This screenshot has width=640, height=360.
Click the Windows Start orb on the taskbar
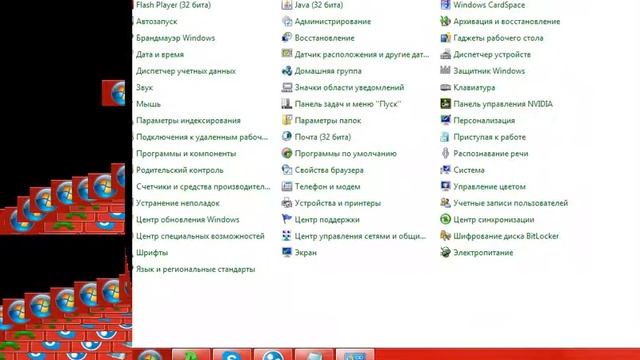click(150, 354)
